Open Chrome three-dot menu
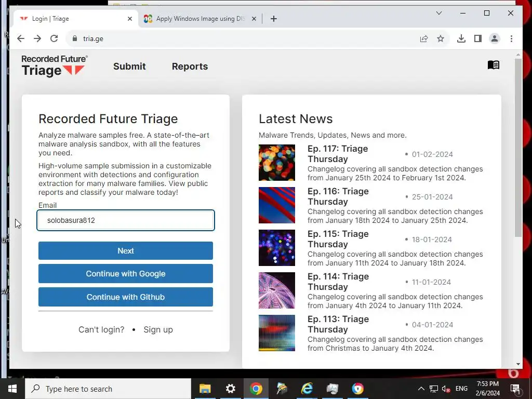This screenshot has width=532, height=399. click(x=511, y=38)
